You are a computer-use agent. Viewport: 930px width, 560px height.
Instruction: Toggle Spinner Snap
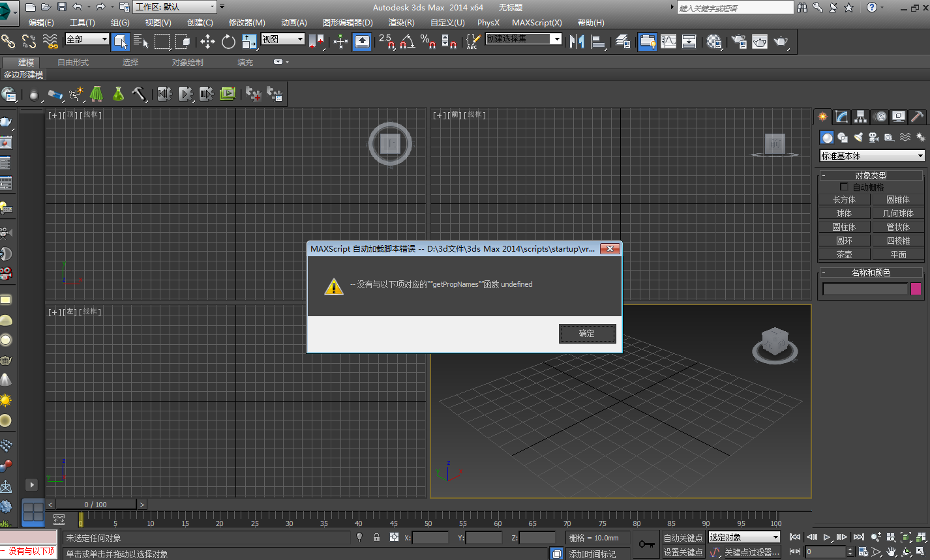(x=449, y=42)
